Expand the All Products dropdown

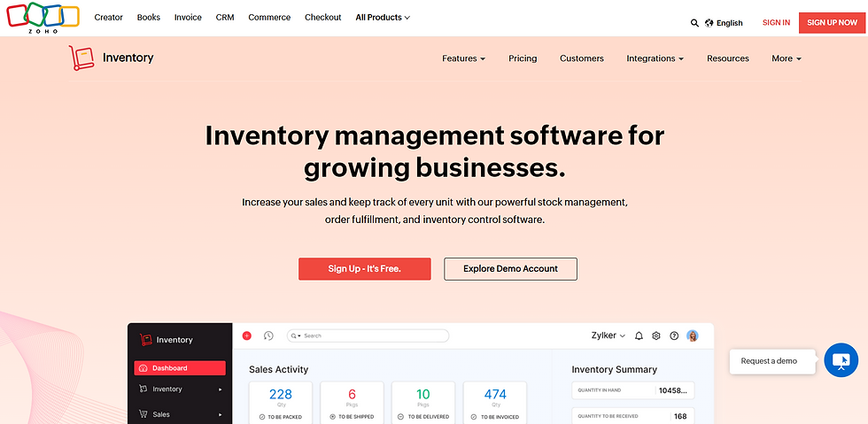(383, 18)
